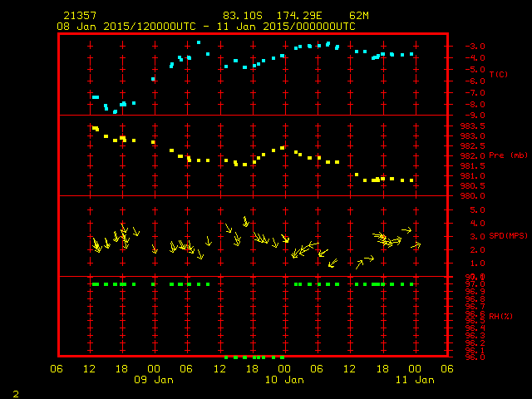Click the -7.0 temperature tick label
Viewport: 532px width, 399px height.
coord(475,93)
